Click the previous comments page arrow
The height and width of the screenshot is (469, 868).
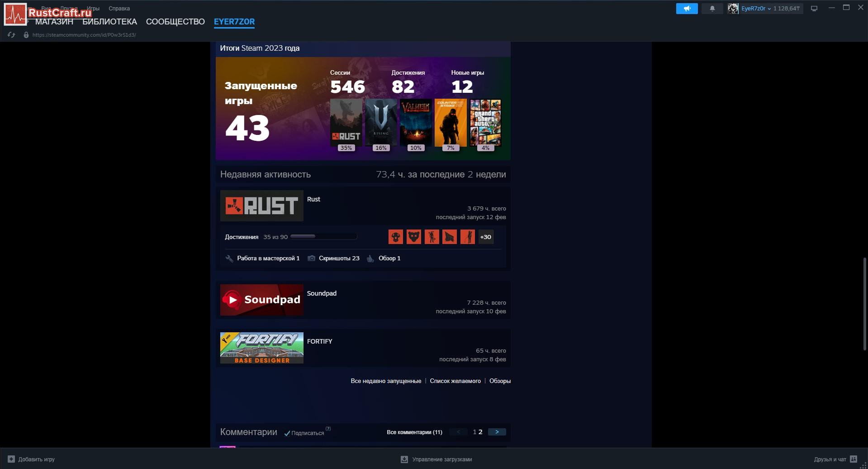[x=458, y=432]
